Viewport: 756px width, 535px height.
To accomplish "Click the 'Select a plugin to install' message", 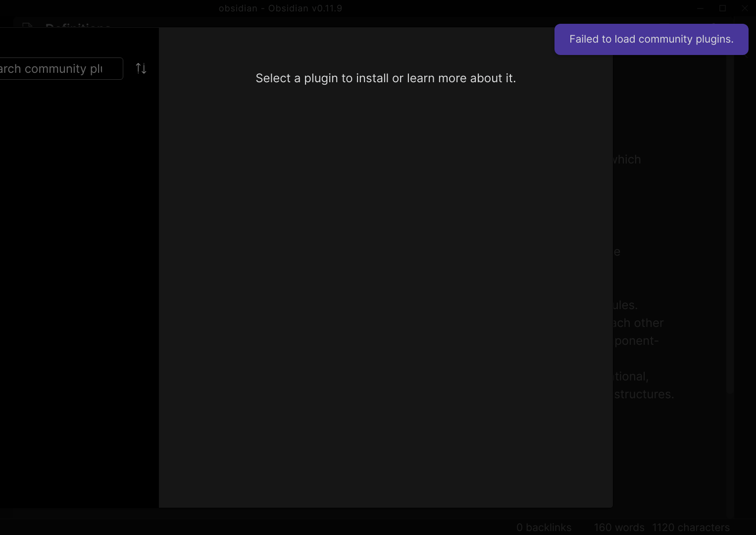I will point(385,78).
